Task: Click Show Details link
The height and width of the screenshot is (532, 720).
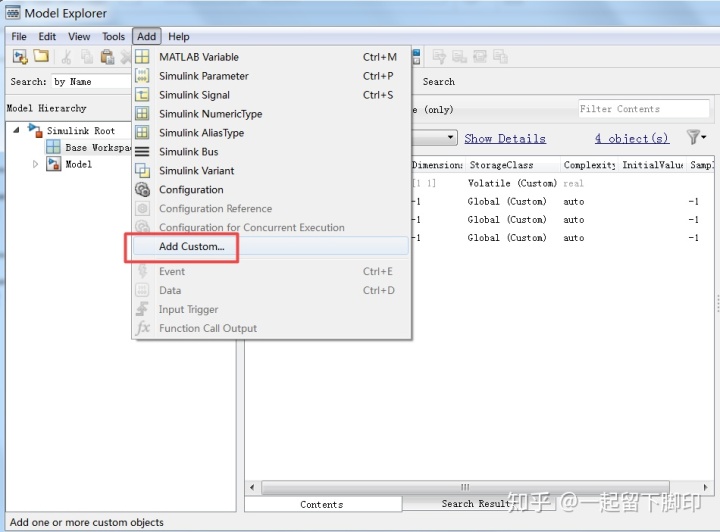Action: tap(505, 138)
